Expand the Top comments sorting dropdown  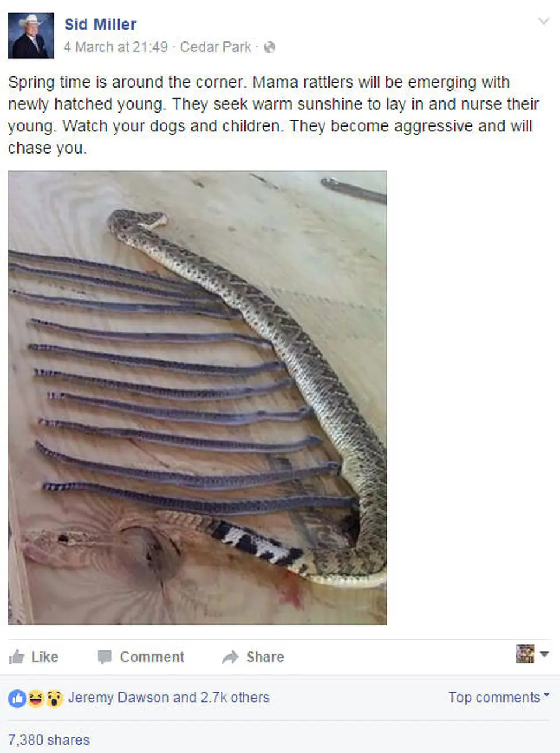tap(499, 697)
